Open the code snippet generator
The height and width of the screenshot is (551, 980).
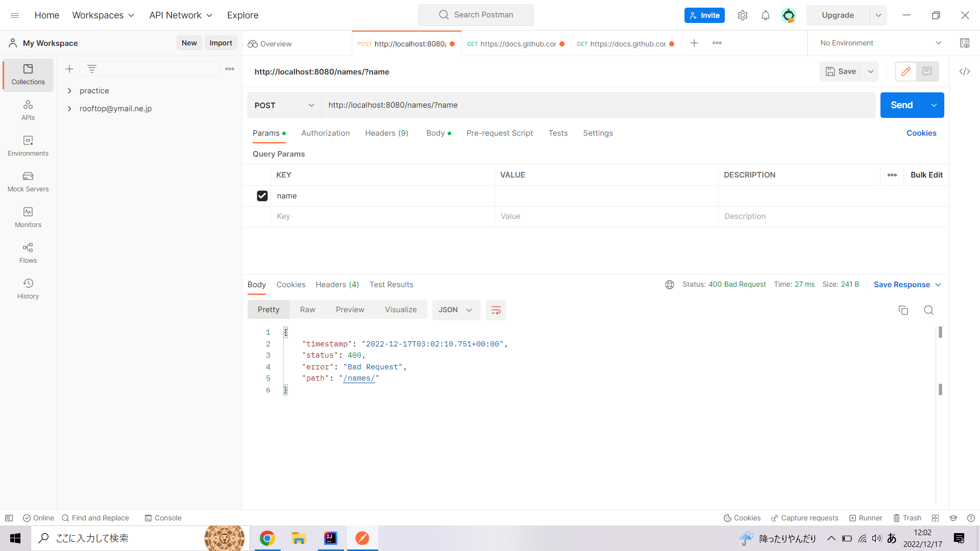[965, 71]
